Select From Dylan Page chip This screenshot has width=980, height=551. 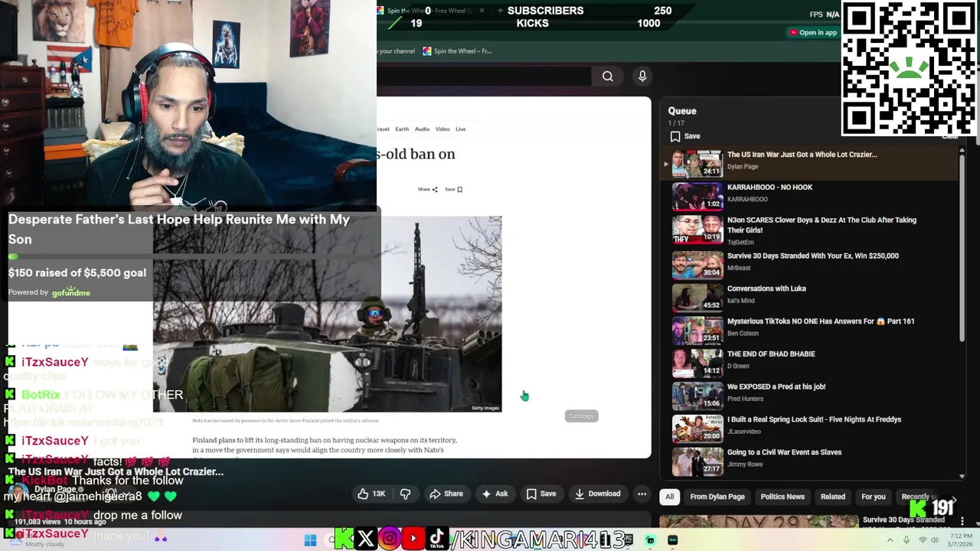pyautogui.click(x=717, y=497)
